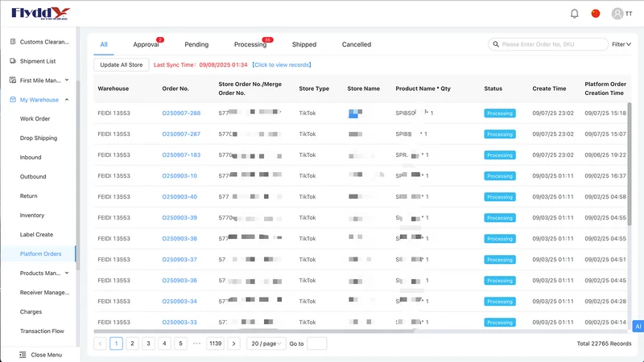Image resolution: width=644 pixels, height=362 pixels.
Task: Go to page 4
Action: click(164, 343)
